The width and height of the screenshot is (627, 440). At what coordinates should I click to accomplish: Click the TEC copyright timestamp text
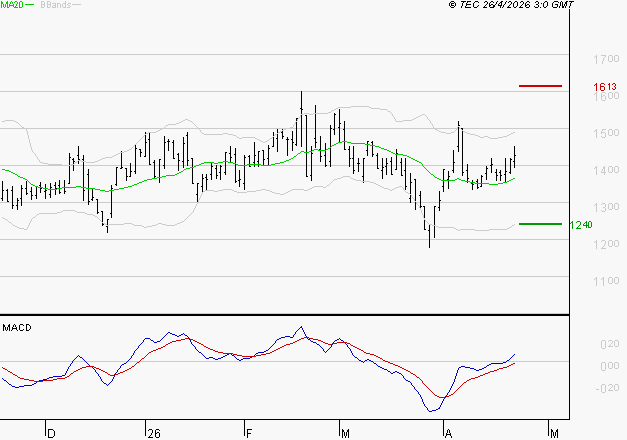pyautogui.click(x=511, y=6)
